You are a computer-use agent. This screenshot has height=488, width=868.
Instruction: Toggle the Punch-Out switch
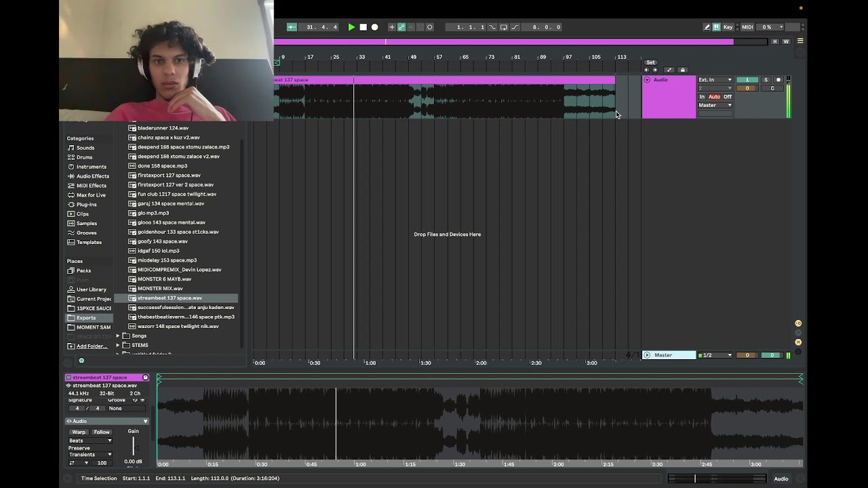coord(515,27)
